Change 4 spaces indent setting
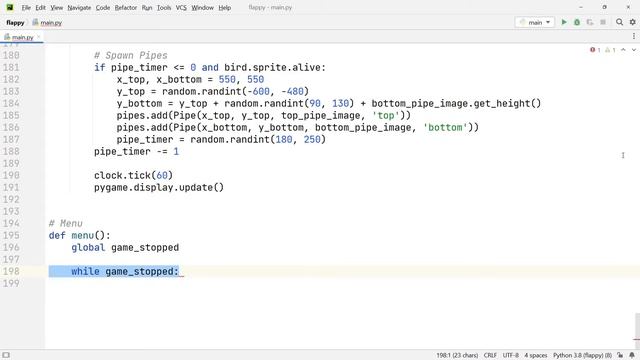The width and height of the screenshot is (640, 360). (536, 356)
